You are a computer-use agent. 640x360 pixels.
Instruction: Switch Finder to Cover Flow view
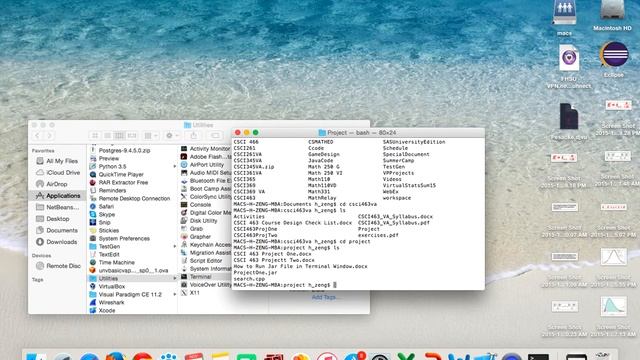[131, 136]
